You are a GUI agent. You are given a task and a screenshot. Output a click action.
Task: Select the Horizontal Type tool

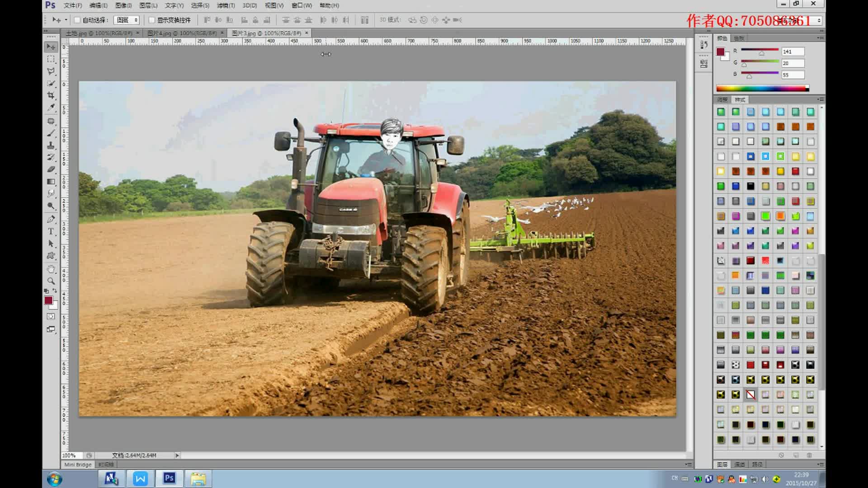click(51, 231)
